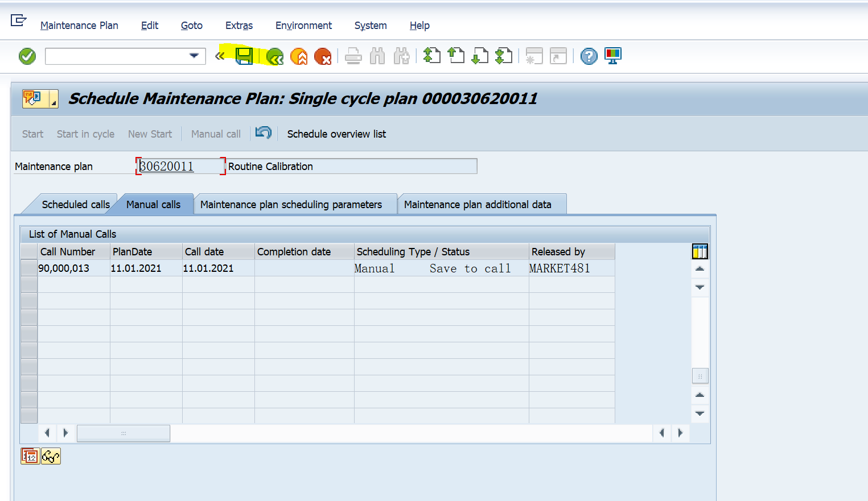Viewport: 868px width, 501px height.
Task: Collapse standard toolbar with double chevron
Action: 220,56
